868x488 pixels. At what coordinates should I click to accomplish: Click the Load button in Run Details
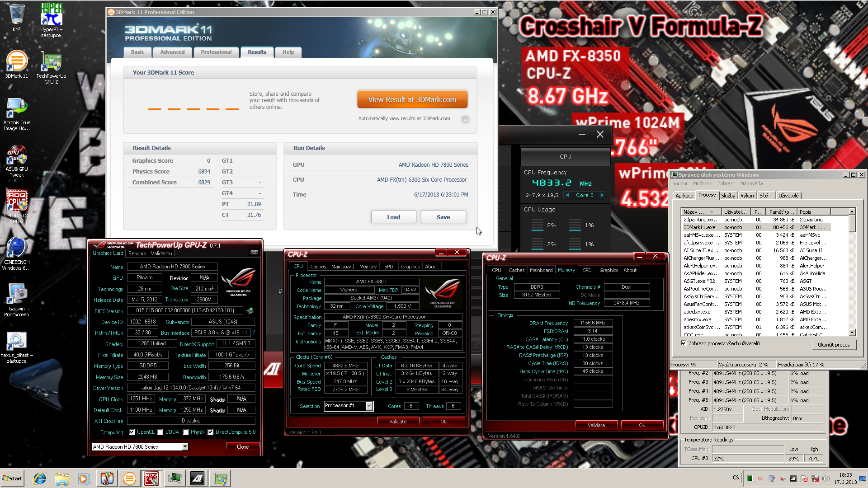coord(393,217)
